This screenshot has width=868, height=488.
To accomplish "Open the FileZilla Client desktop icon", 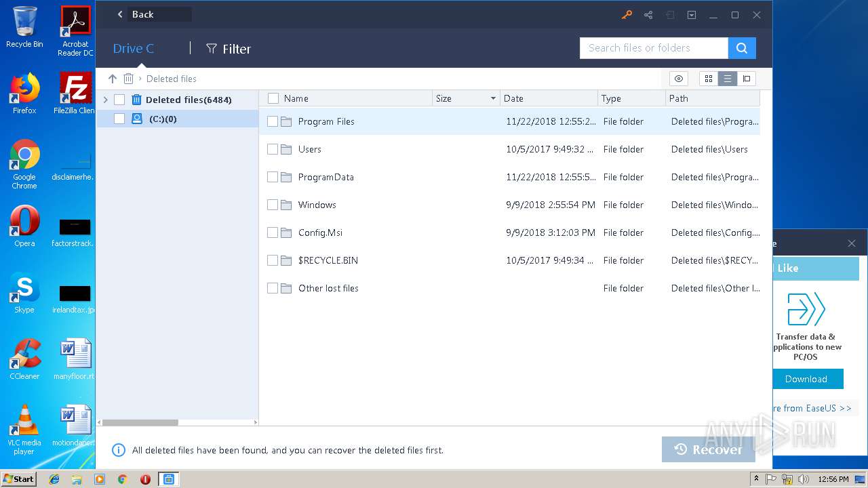I will [x=75, y=94].
